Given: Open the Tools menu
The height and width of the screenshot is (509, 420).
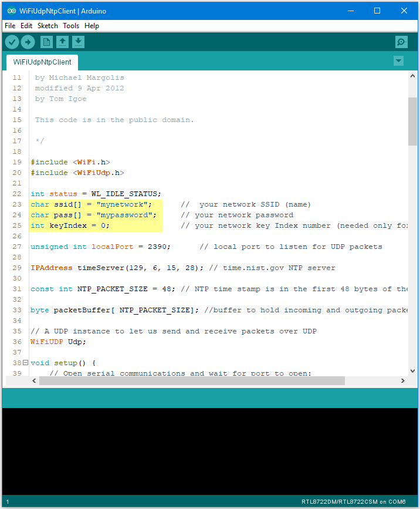Looking at the screenshot, I should (71, 26).
